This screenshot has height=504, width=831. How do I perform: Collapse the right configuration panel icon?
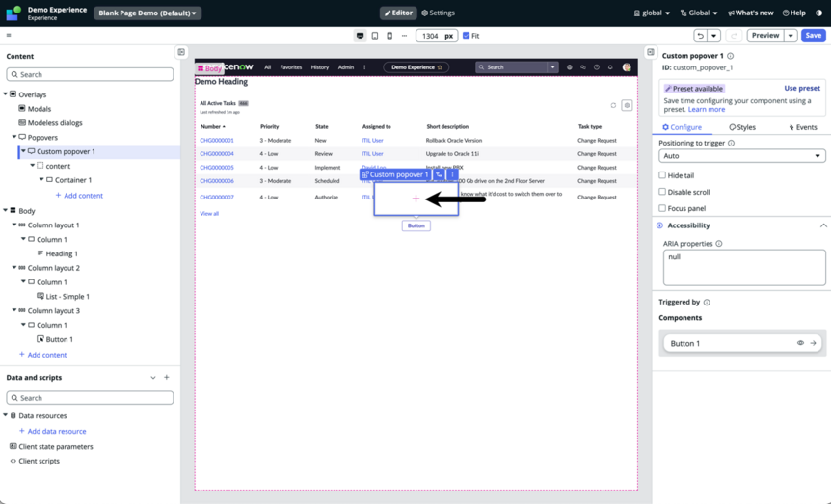(651, 52)
